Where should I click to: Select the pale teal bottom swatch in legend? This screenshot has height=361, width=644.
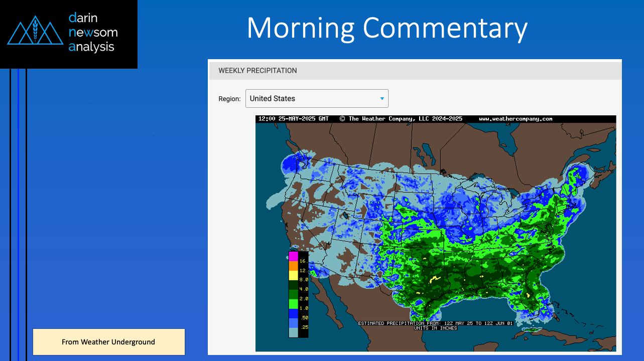click(293, 332)
